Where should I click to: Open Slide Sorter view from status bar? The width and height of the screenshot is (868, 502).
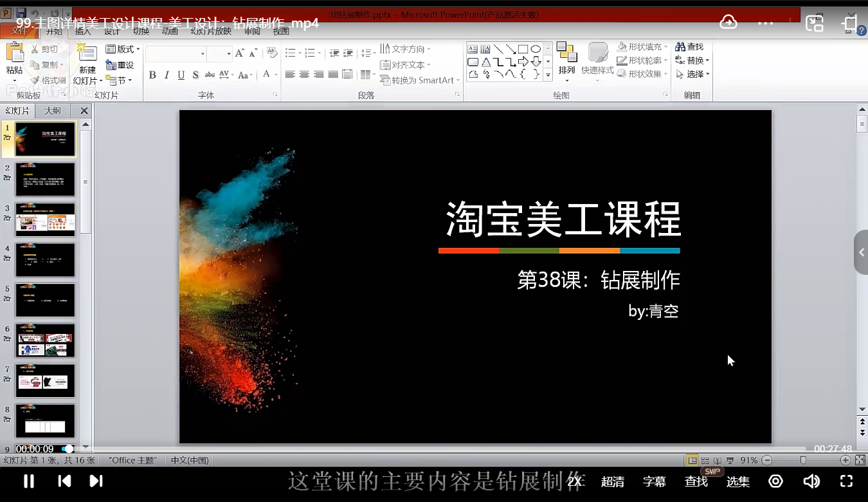pos(705,460)
